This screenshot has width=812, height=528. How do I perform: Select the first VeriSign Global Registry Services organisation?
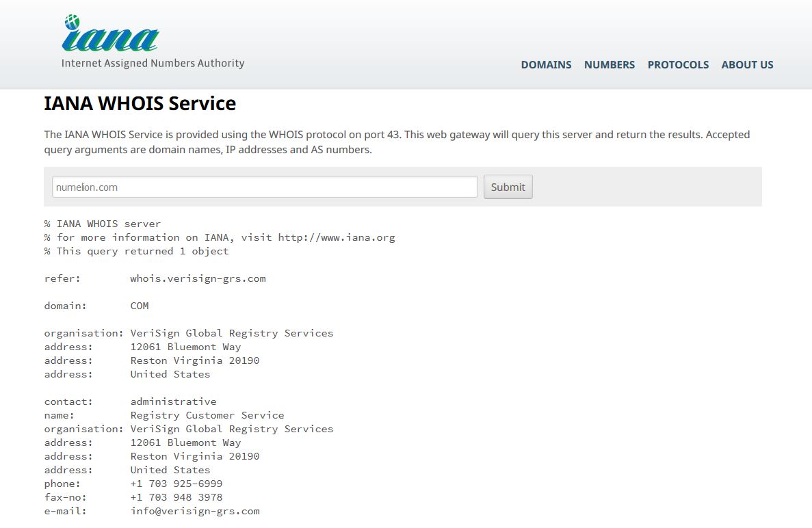231,333
